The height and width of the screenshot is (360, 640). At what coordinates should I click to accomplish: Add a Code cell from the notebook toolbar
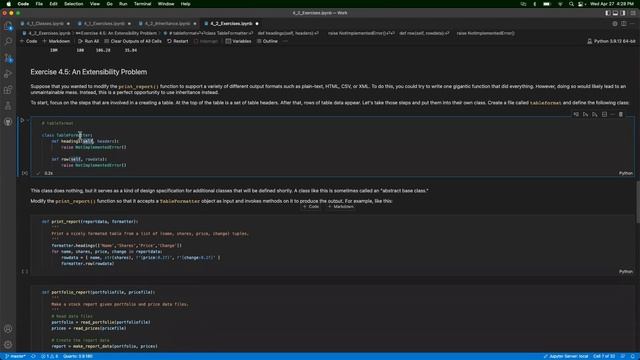28,41
